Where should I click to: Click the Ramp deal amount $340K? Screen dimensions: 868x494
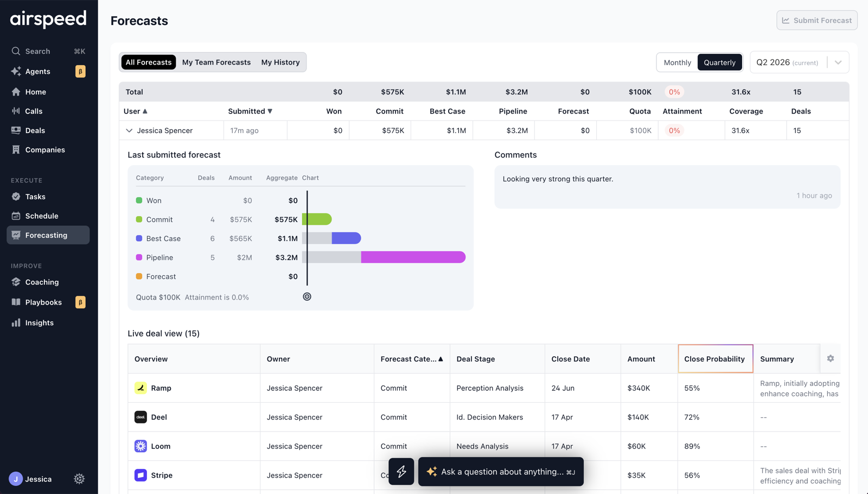click(639, 388)
